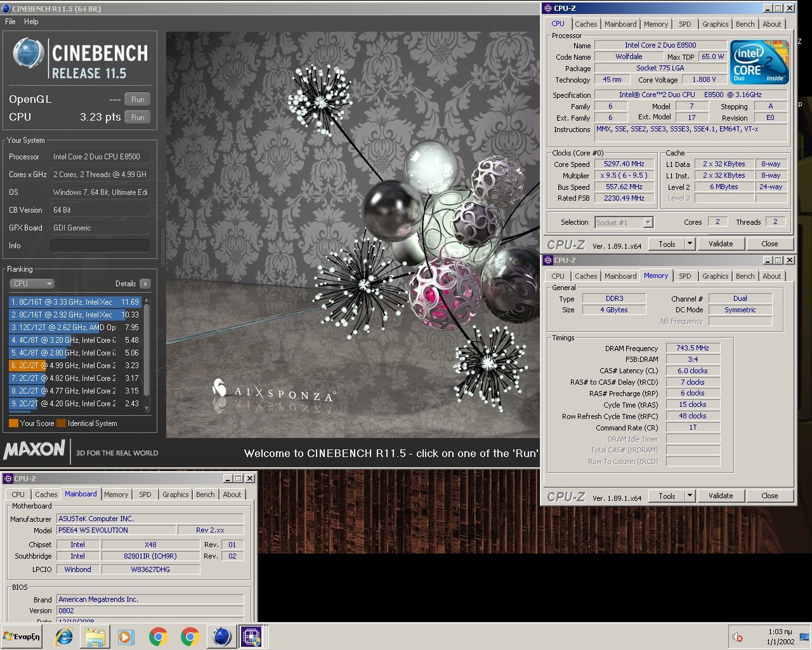The image size is (812, 650).
Task: Click the ranking list vertical scrollbar thumb
Action: (x=147, y=350)
